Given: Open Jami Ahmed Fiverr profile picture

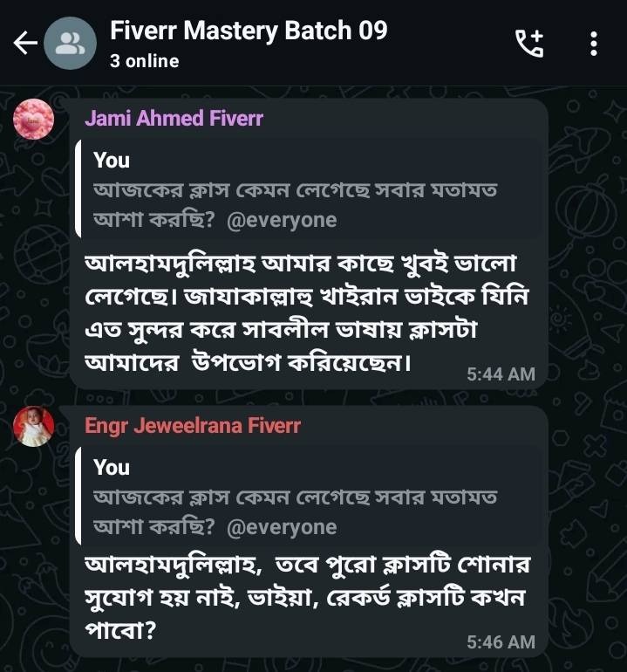Looking at the screenshot, I should (34, 120).
